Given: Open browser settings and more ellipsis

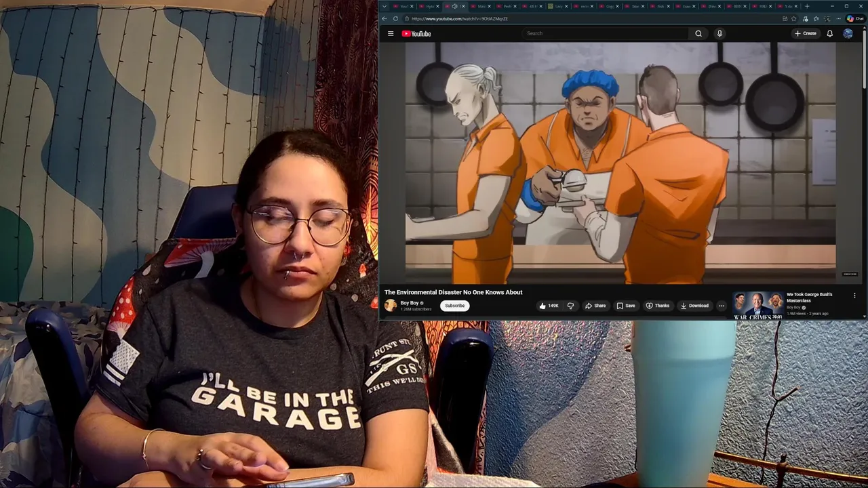Looking at the screenshot, I should click(838, 19).
